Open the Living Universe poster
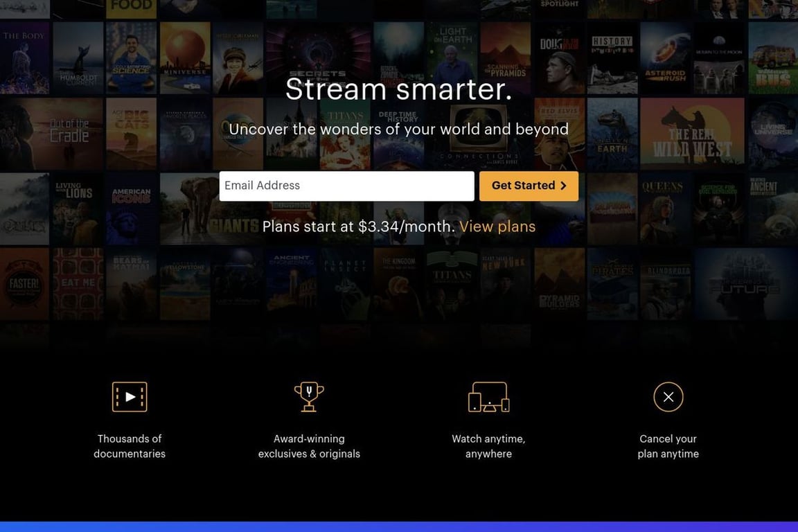This screenshot has width=798, height=532. [x=772, y=134]
